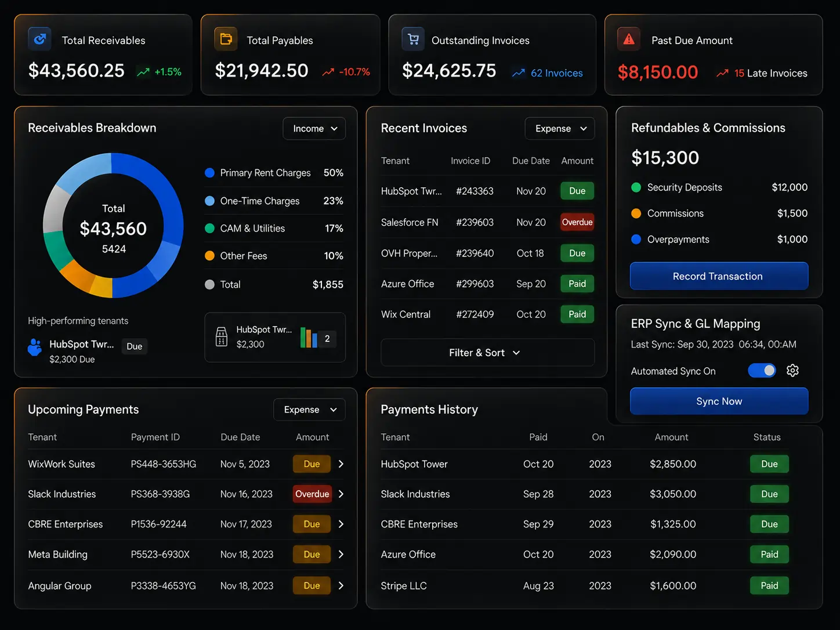
Task: Click the Record Transaction button
Action: coord(719,276)
